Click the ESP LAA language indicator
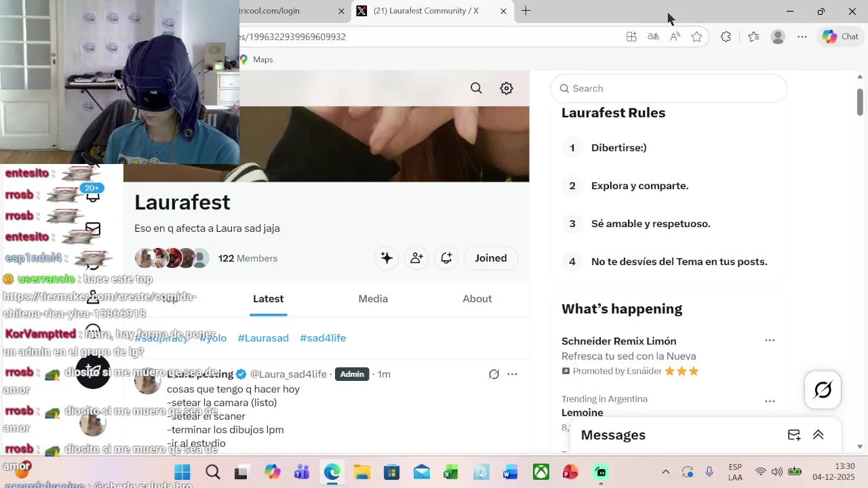The width and height of the screenshot is (868, 488). click(x=735, y=472)
